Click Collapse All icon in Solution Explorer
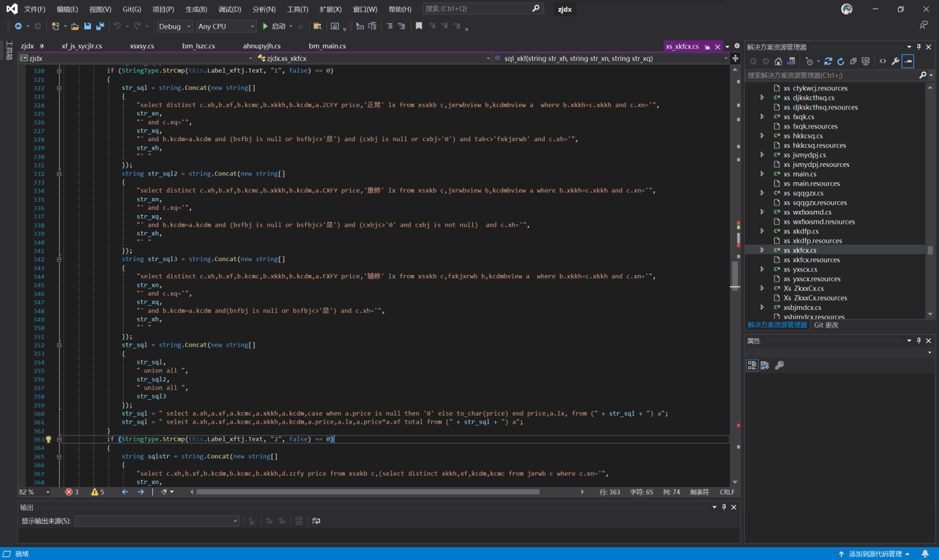 point(853,61)
